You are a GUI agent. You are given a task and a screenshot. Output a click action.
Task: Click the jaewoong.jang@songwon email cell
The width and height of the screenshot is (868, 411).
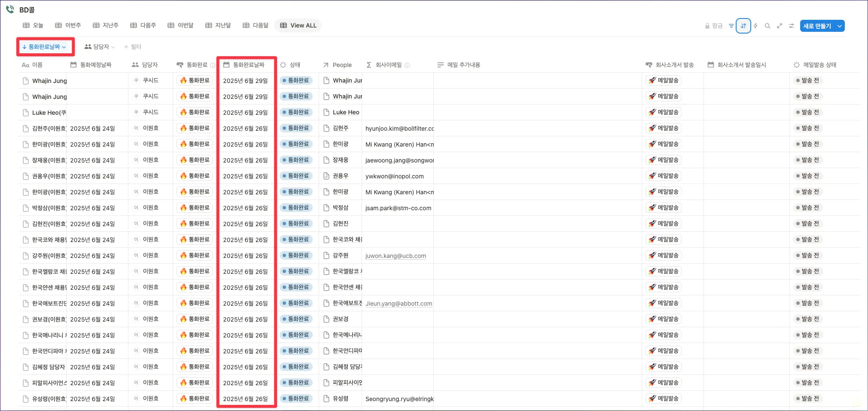tap(398, 160)
